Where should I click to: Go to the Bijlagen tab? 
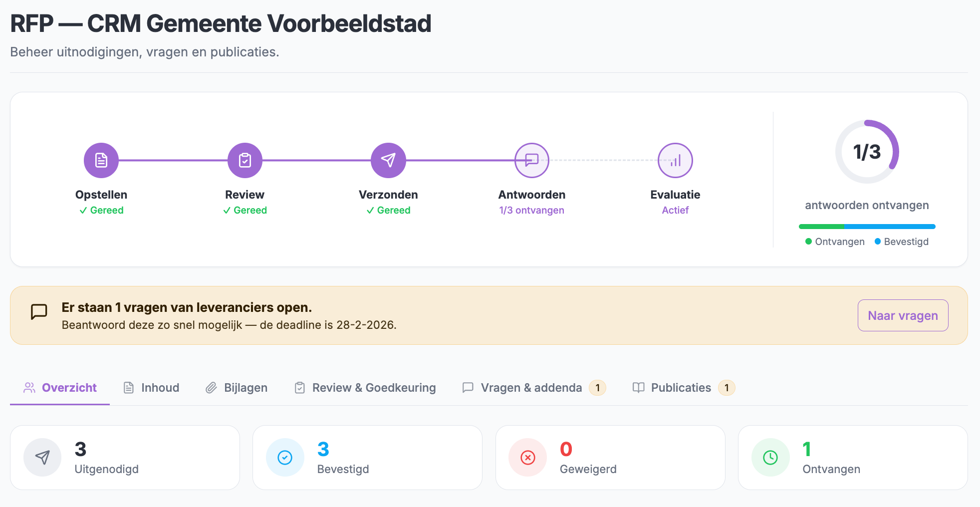237,388
